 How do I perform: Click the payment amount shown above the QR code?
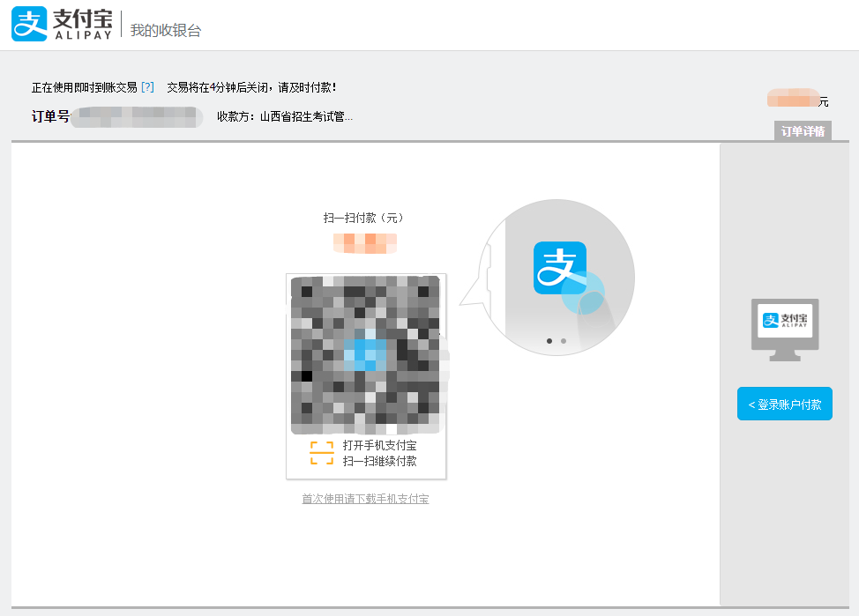point(365,242)
